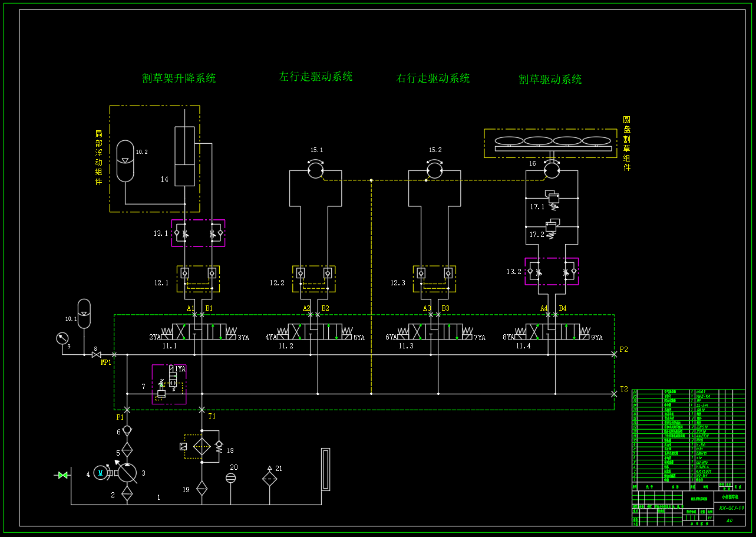
Task: Select test port label MP1
Action: pos(106,363)
